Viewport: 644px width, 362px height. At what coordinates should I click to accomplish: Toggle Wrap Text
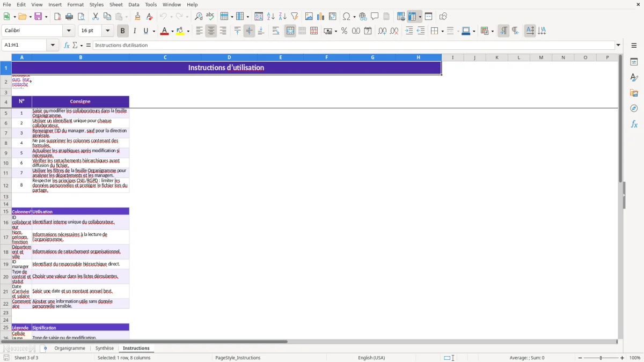(x=276, y=31)
